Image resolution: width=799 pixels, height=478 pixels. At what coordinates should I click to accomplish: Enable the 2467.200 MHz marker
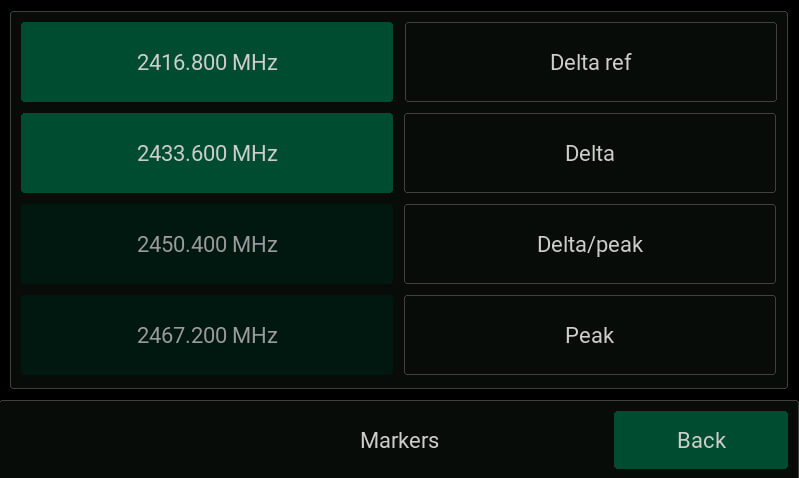(x=207, y=335)
